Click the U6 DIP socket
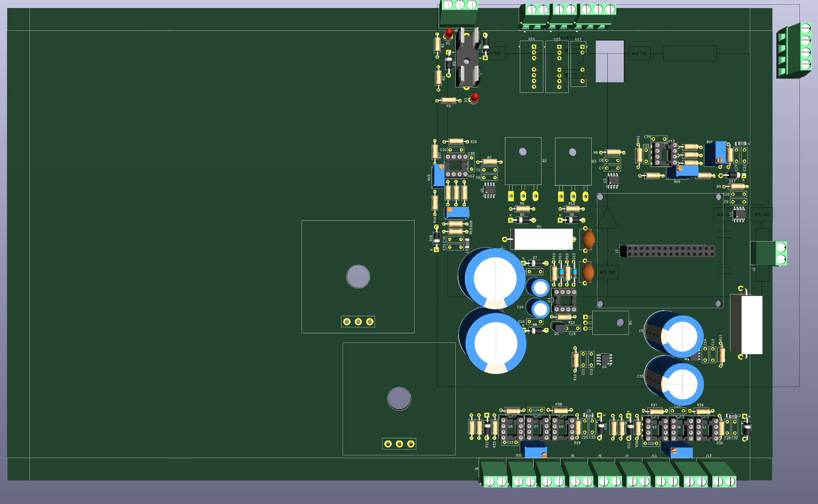This screenshot has width=818, height=504. coord(512,428)
